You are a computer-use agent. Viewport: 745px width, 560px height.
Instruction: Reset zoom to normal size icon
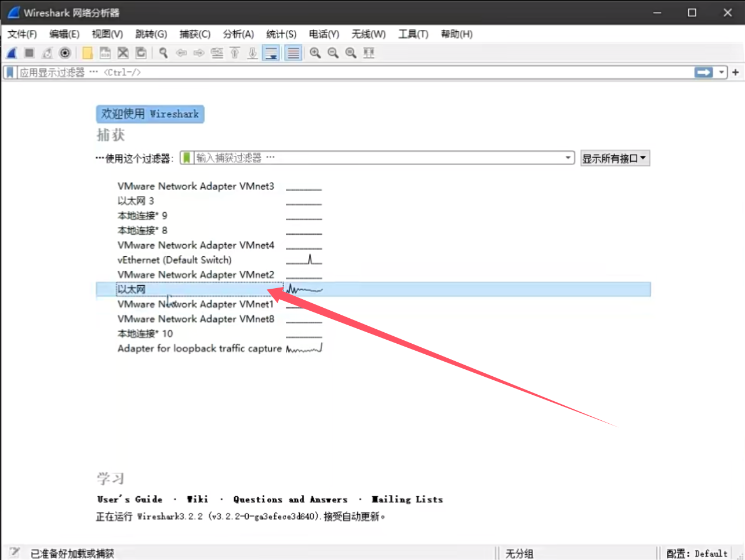351,53
